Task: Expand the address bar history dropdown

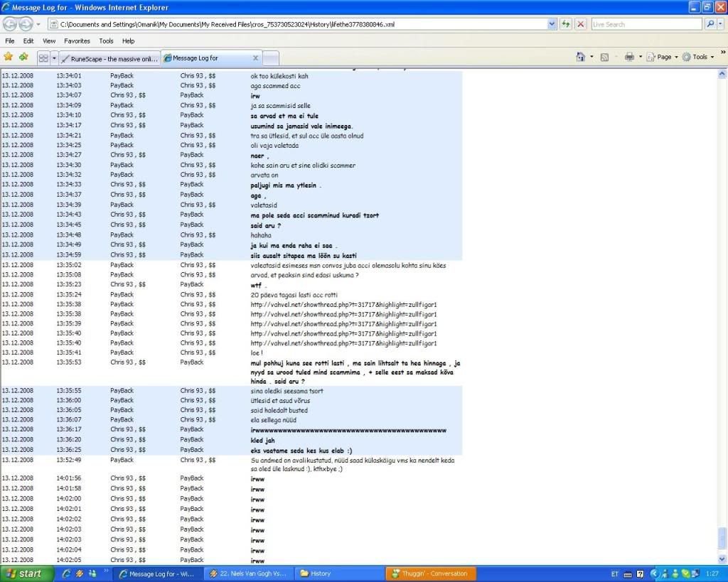Action: point(552,24)
